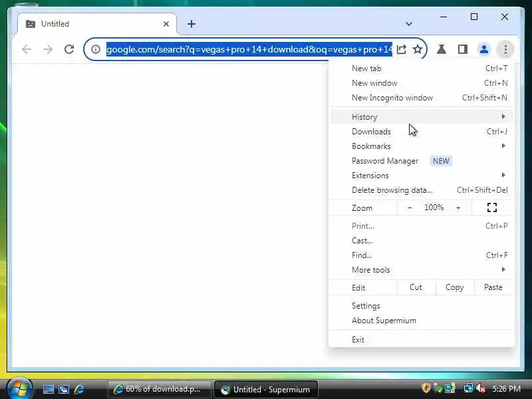Open Password Manager
Screen dimensions: 532x399
[421, 161]
